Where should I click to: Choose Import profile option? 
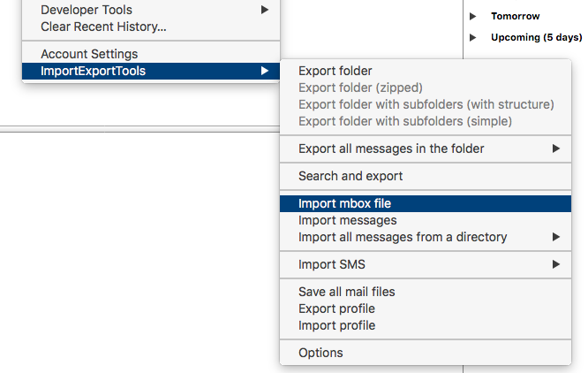(x=336, y=325)
